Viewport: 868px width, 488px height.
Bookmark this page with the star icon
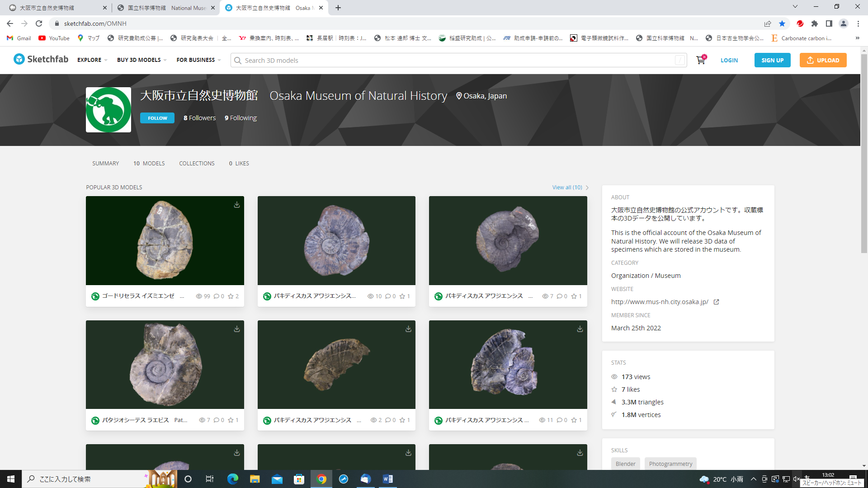pyautogui.click(x=782, y=23)
